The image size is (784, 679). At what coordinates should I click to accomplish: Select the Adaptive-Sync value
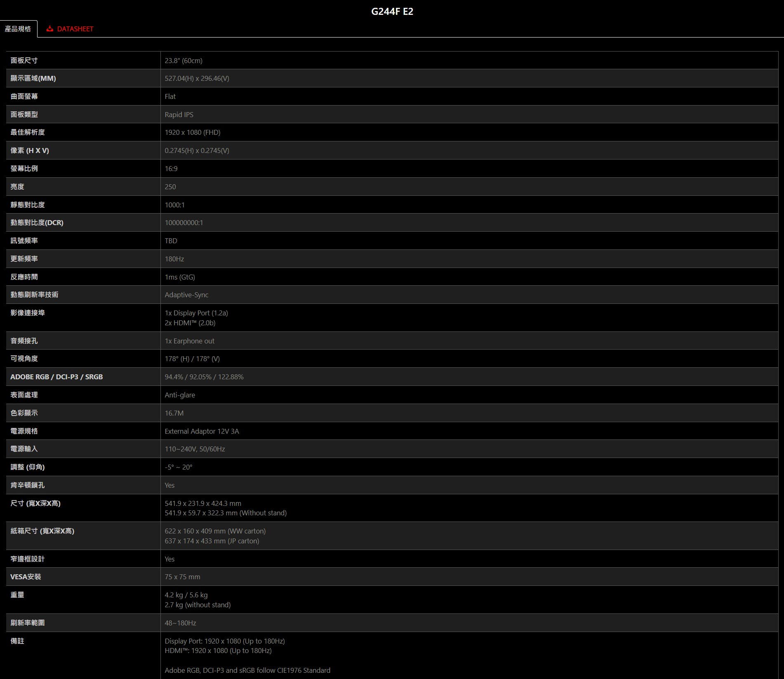pos(186,295)
